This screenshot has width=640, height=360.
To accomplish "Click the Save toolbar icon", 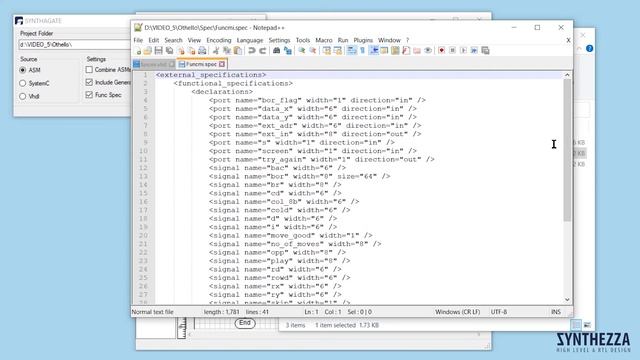I will tap(158, 51).
